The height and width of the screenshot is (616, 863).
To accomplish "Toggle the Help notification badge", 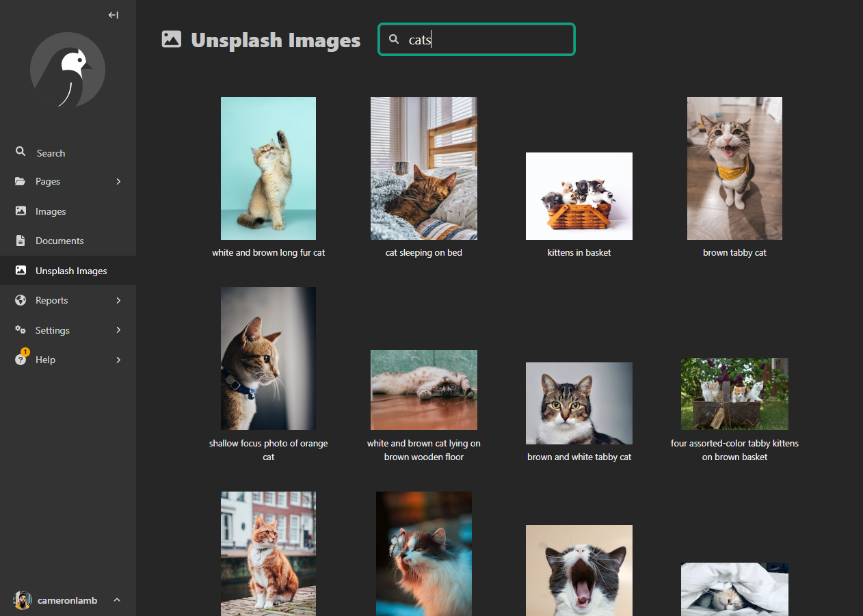I will (25, 351).
